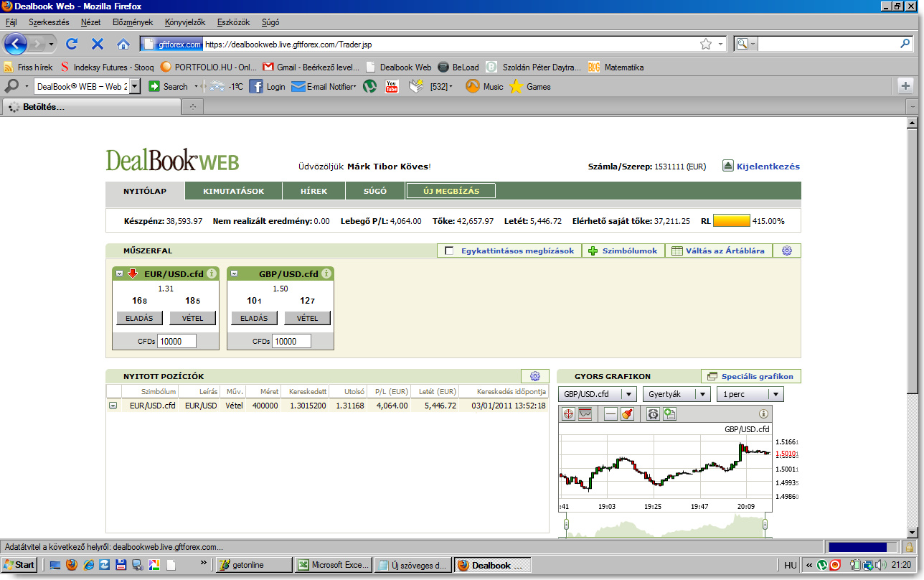Switch to the Súgó tab in DealBook
Image resolution: width=924 pixels, height=580 pixels.
pos(375,191)
